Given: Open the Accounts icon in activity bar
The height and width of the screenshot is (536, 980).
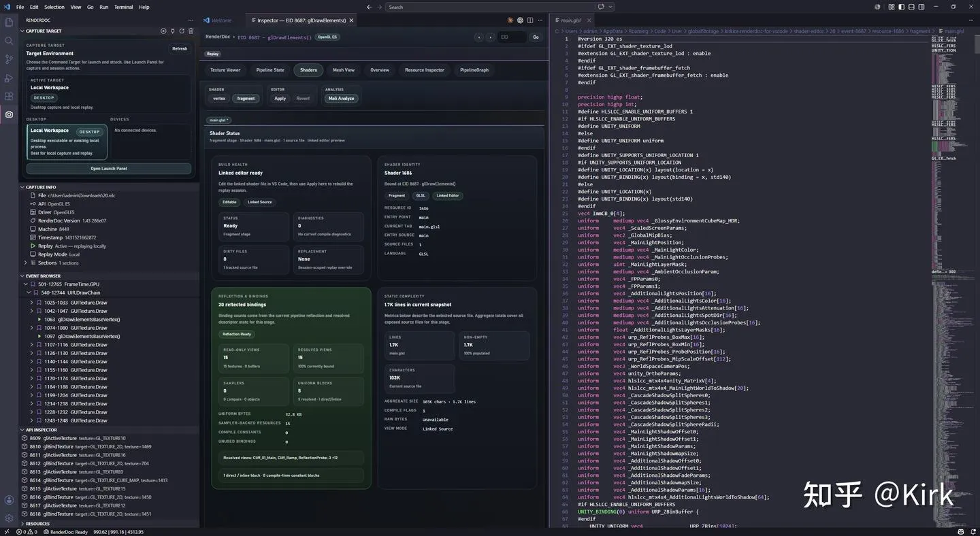Looking at the screenshot, I should coord(9,500).
